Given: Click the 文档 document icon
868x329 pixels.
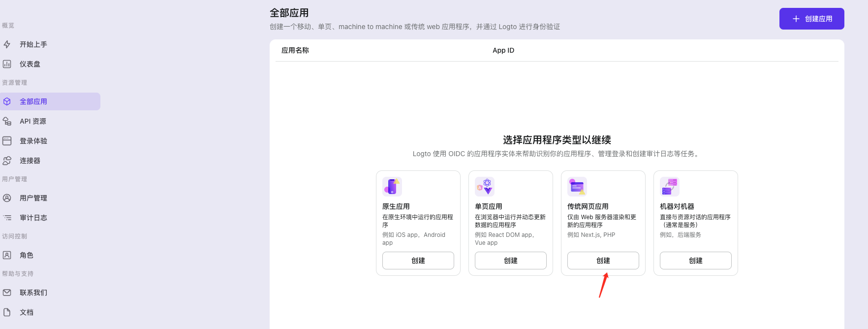Looking at the screenshot, I should click(x=7, y=312).
